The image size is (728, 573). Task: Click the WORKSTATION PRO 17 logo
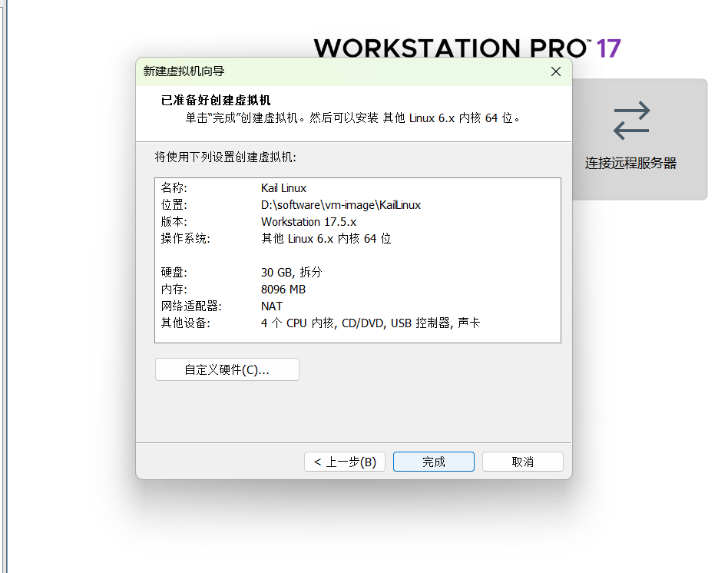click(467, 48)
